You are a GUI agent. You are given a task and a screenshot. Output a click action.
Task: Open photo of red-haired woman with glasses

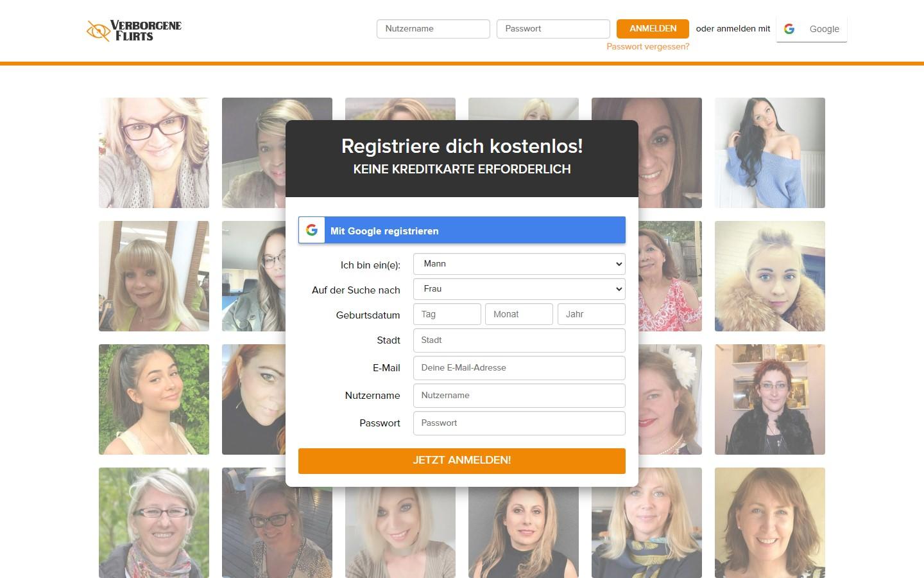click(x=770, y=399)
